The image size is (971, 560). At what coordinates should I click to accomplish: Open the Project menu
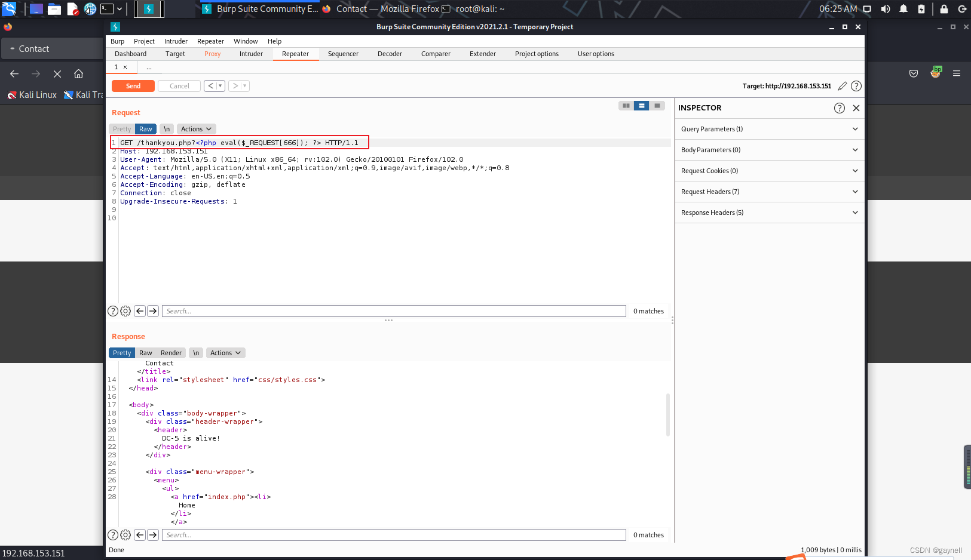[144, 41]
